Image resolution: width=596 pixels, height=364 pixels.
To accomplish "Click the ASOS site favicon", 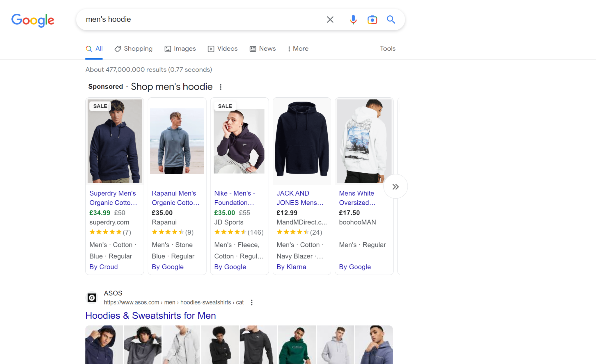I will click(x=92, y=297).
